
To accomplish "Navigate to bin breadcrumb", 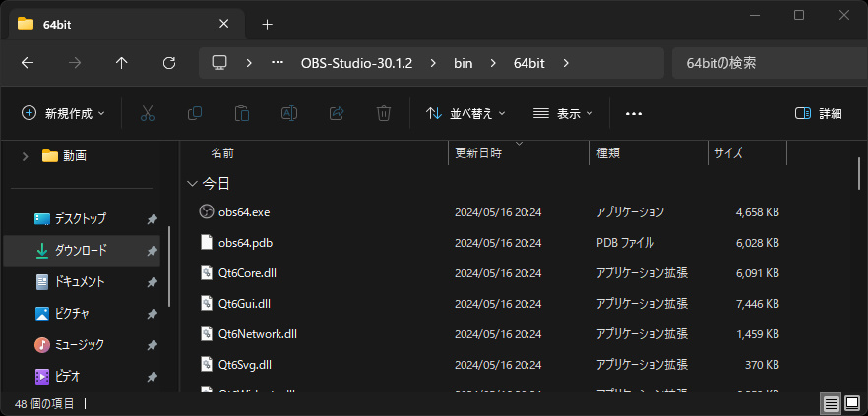I will (464, 63).
